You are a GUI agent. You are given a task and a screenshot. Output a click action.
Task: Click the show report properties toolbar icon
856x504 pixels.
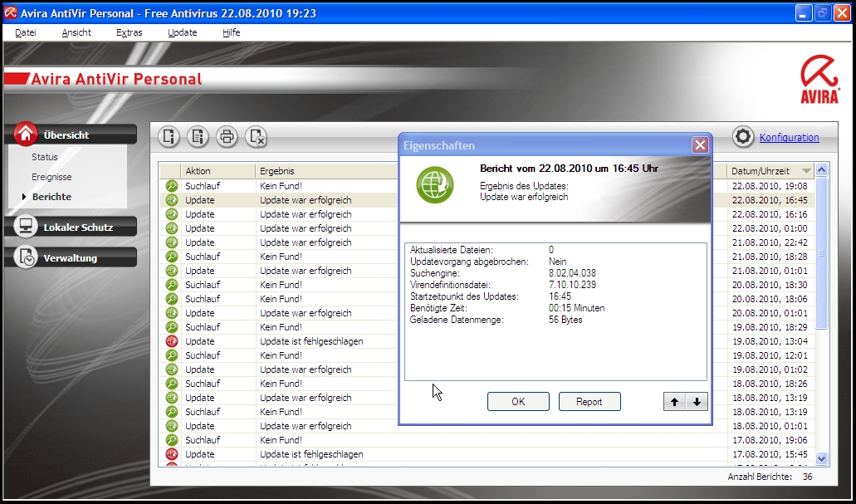point(169,137)
